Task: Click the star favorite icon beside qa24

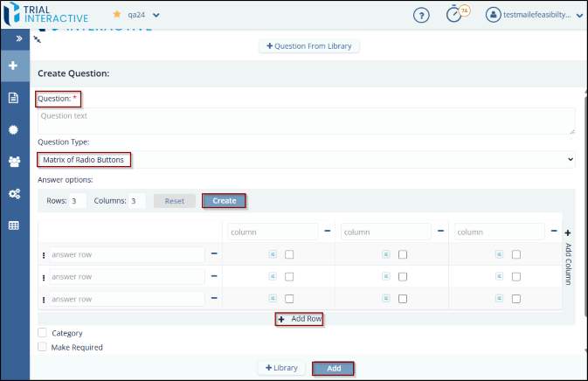Action: [118, 15]
